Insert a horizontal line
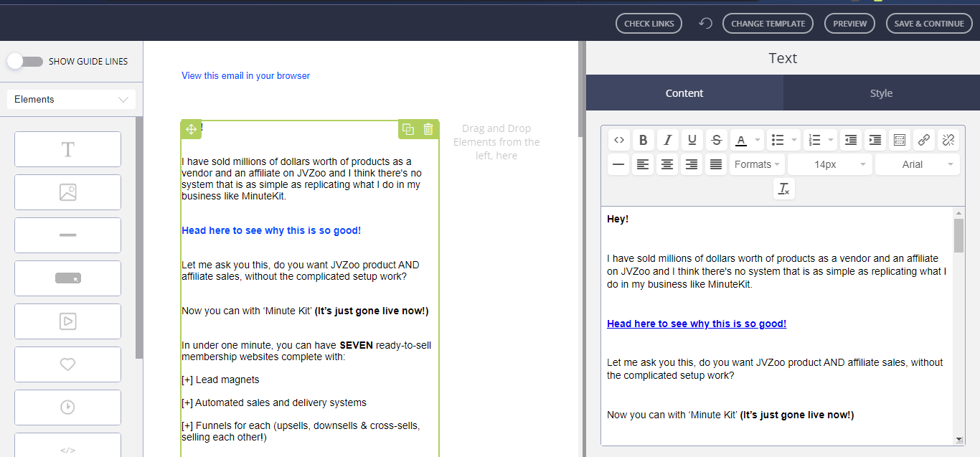 pos(618,164)
